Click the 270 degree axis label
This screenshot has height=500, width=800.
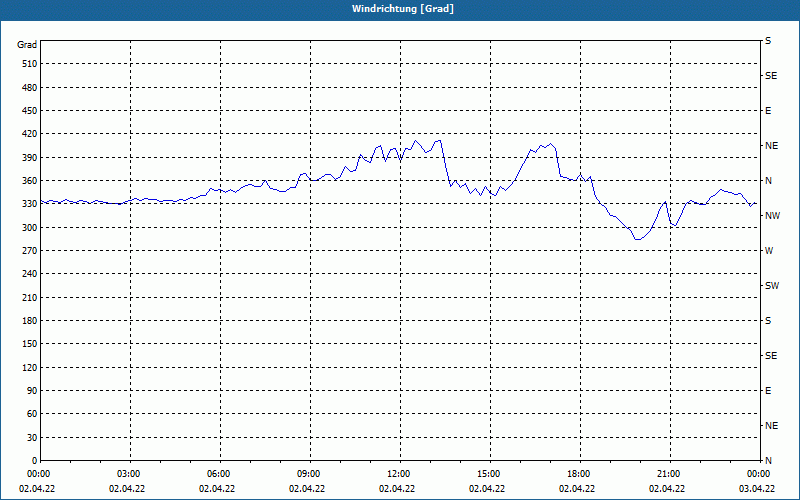[x=30, y=251]
